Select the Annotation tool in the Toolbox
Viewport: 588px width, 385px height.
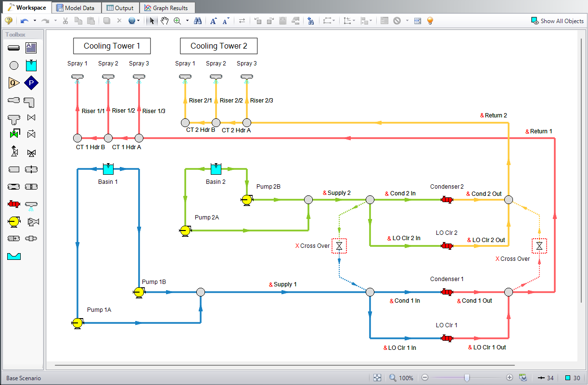(x=31, y=48)
